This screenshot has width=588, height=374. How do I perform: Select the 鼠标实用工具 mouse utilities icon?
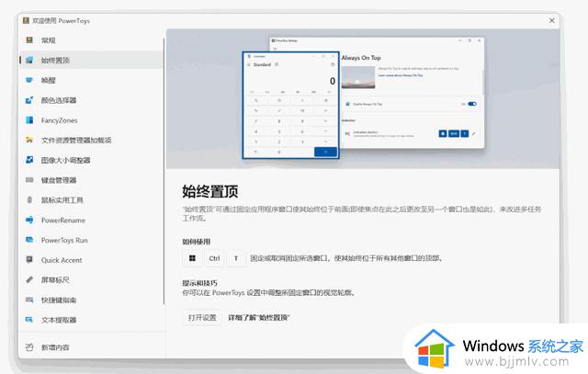[x=29, y=200]
